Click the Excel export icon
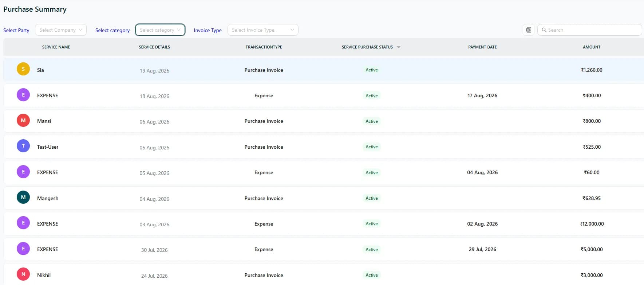 click(528, 30)
